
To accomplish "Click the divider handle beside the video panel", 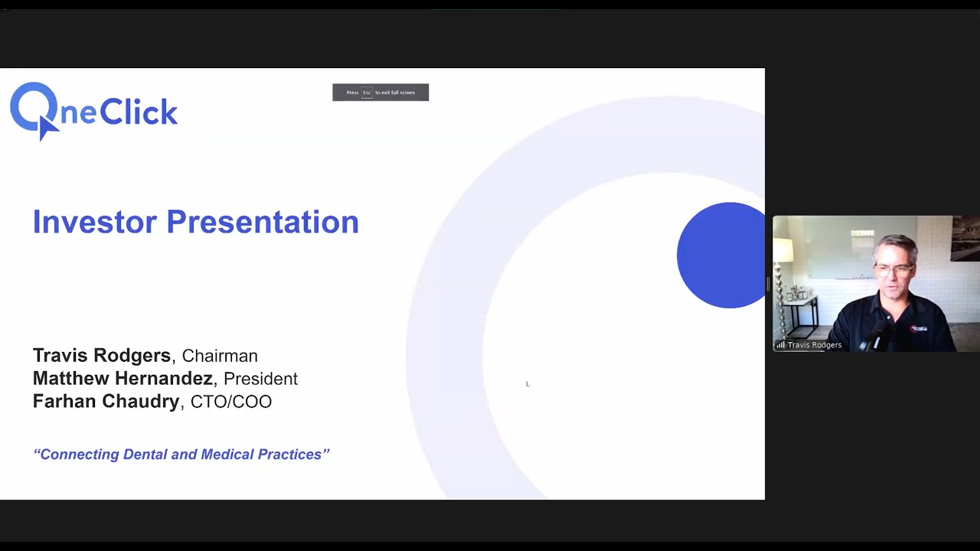I will pos(768,285).
